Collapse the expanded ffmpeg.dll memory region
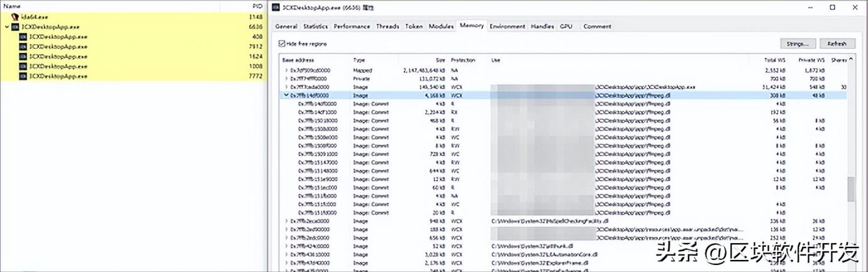 [x=286, y=95]
